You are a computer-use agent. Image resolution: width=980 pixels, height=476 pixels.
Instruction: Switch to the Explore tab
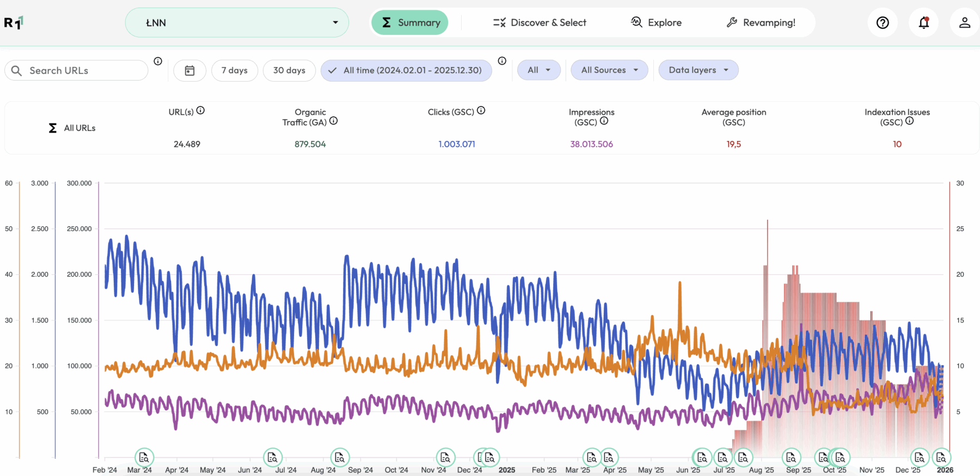[656, 23]
